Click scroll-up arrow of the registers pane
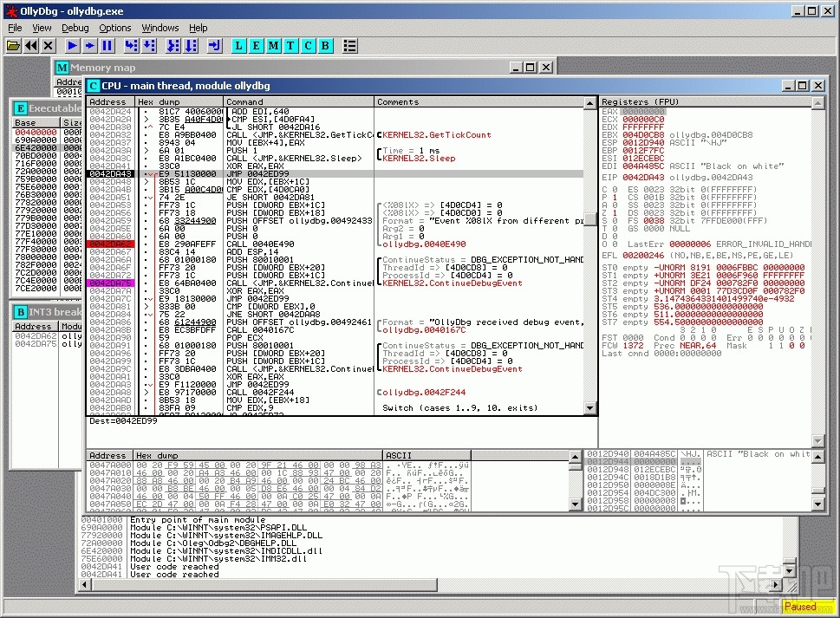The image size is (840, 618). (x=817, y=103)
